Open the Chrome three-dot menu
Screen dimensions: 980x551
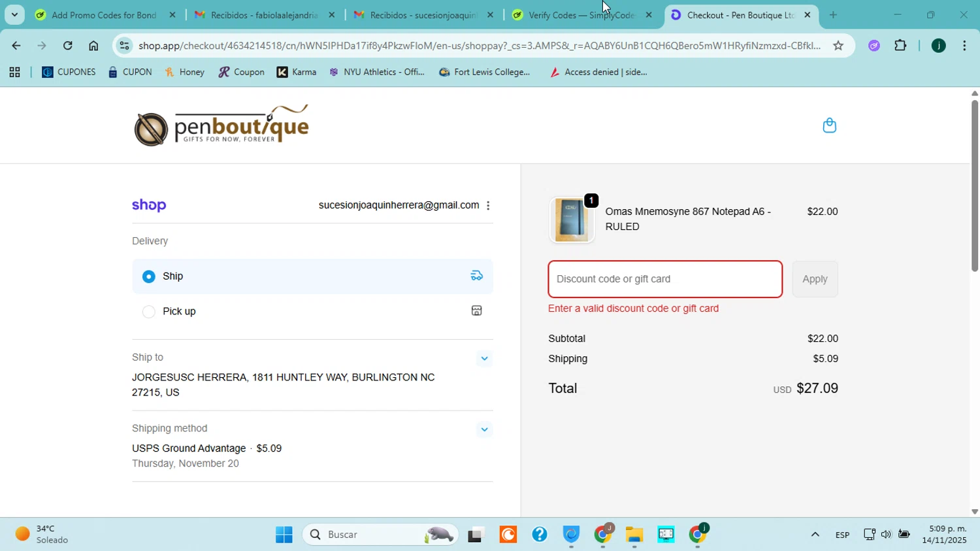pyautogui.click(x=964, y=46)
